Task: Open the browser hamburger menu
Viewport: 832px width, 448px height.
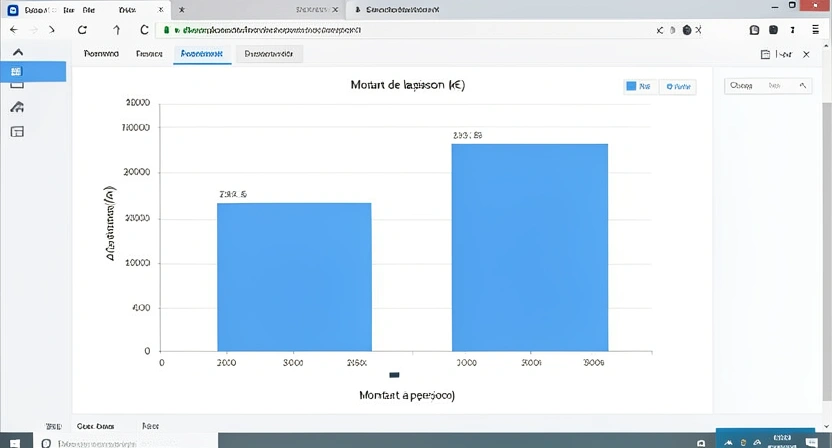Action: click(815, 30)
